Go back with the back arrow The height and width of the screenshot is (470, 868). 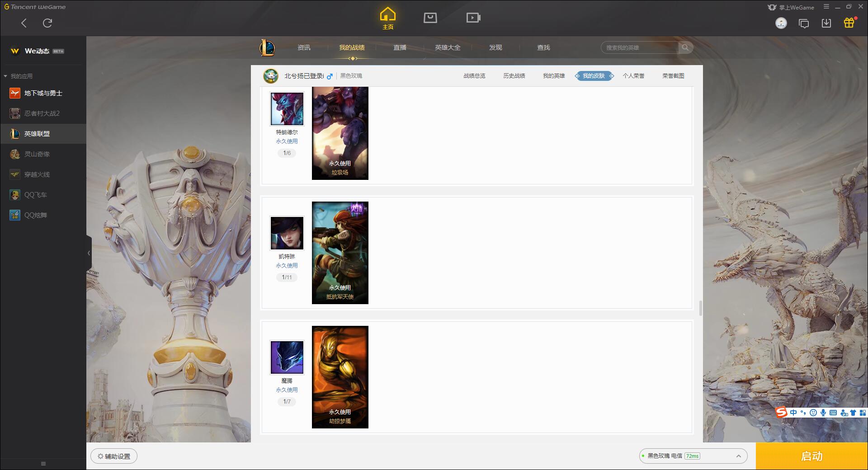tap(24, 23)
